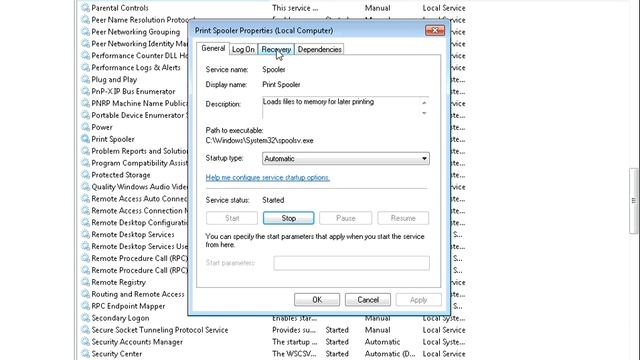This screenshot has height=360, width=640.
Task: Click the Secondary Logon gear icon
Action: coord(85,318)
